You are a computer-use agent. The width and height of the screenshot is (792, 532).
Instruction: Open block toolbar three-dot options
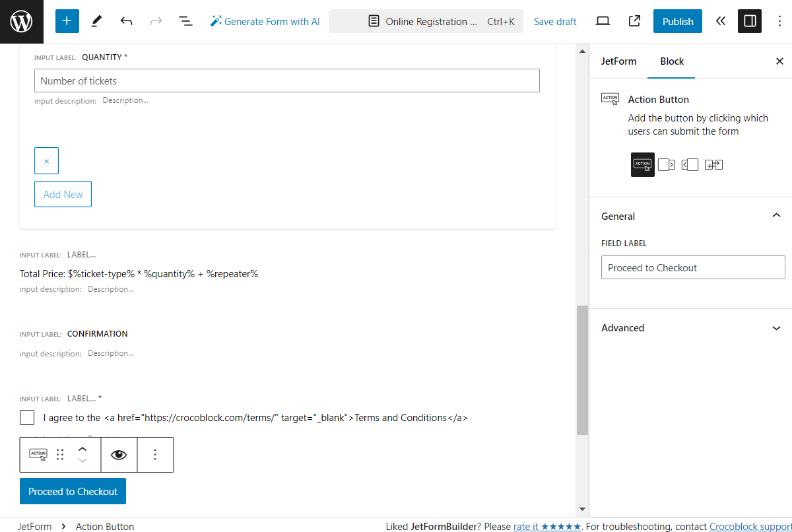point(155,454)
